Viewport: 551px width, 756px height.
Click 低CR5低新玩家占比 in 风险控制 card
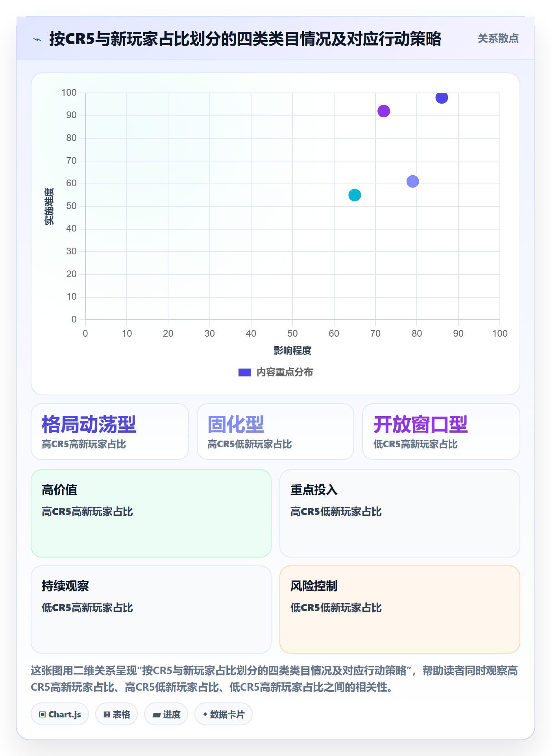336,608
